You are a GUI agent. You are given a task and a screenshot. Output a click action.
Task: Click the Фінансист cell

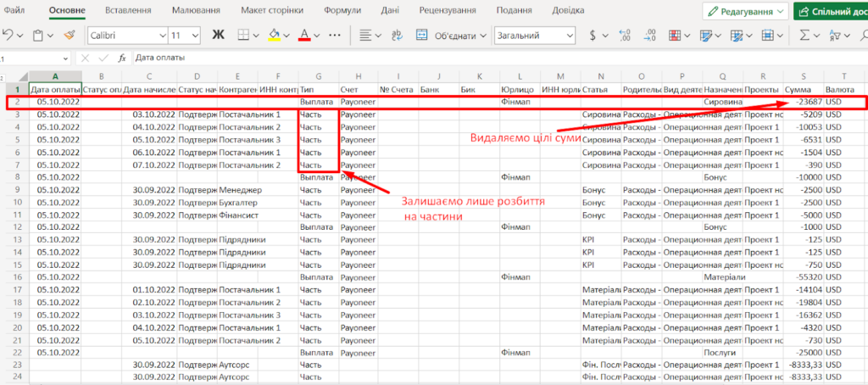tap(237, 215)
